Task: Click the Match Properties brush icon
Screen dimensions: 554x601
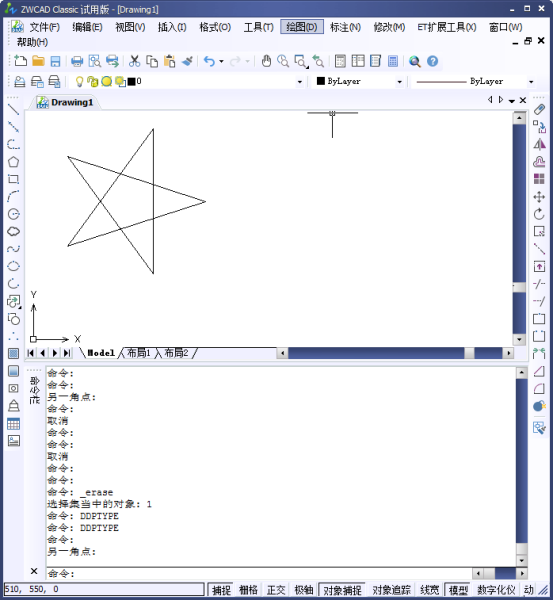Action: 187,61
